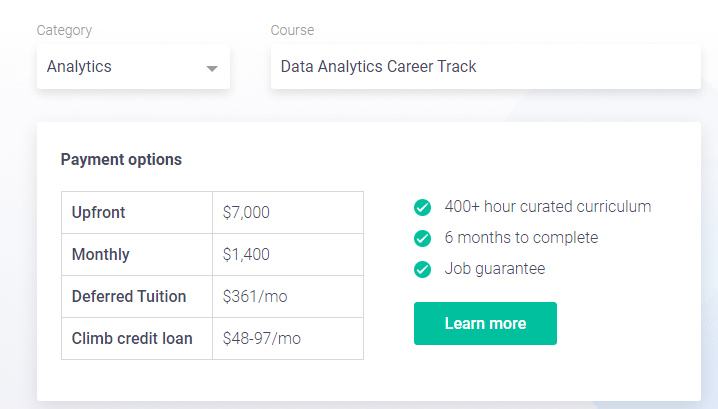Click the $48-97/mo loan price cell
The width and height of the screenshot is (718, 409).
click(x=262, y=338)
